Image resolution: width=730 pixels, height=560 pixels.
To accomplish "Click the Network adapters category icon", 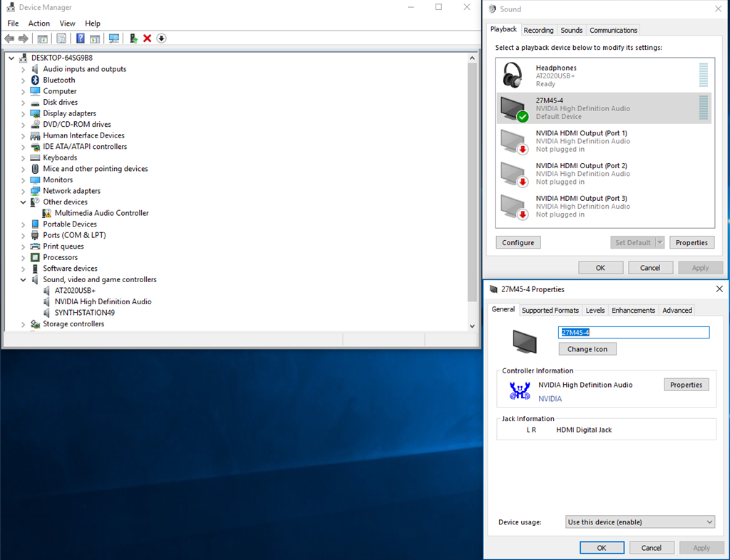I will click(35, 191).
